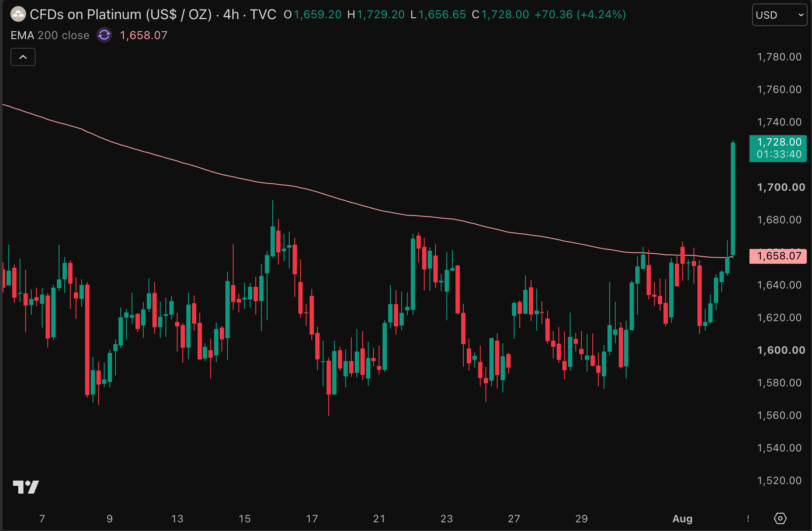This screenshot has width=812, height=531.
Task: Click the CFDs on Platinum title
Action: pyautogui.click(x=121, y=14)
